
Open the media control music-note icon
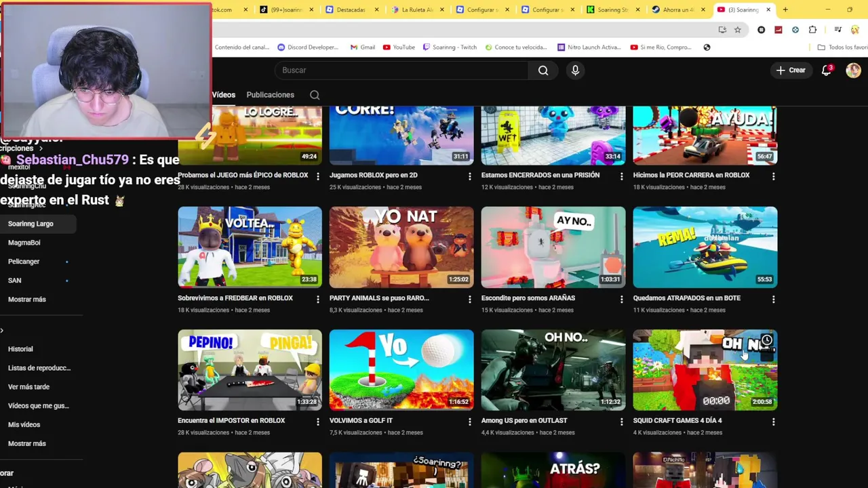[x=838, y=30]
